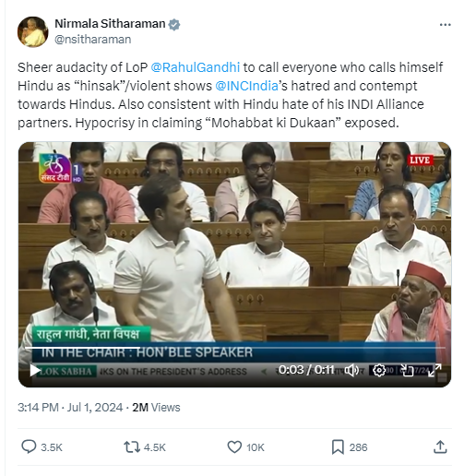Bookmark this post
Viewport: 464px width, 476px height.
338,447
